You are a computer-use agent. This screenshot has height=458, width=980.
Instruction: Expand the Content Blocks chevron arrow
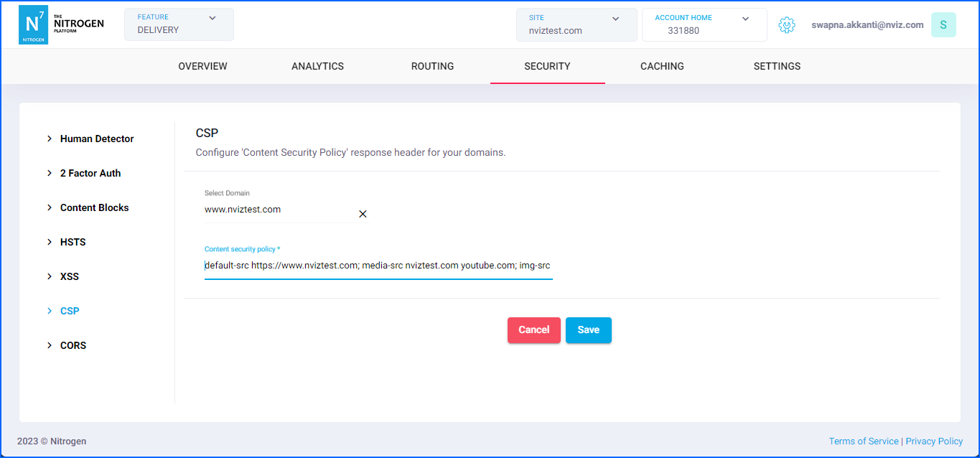click(50, 207)
